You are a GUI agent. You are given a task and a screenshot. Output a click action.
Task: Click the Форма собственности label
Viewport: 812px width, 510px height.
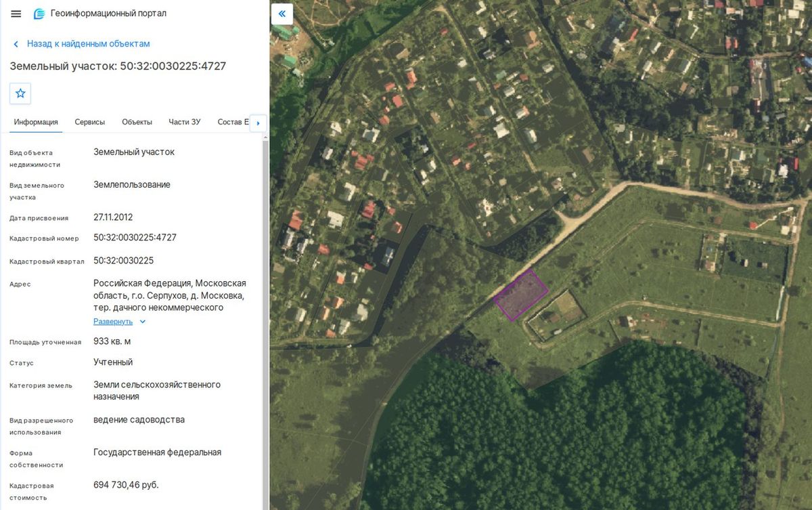pyautogui.click(x=37, y=459)
